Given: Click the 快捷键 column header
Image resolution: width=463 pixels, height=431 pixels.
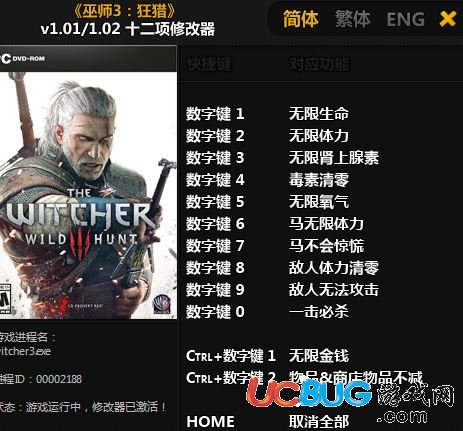Looking at the screenshot, I should (x=209, y=64).
